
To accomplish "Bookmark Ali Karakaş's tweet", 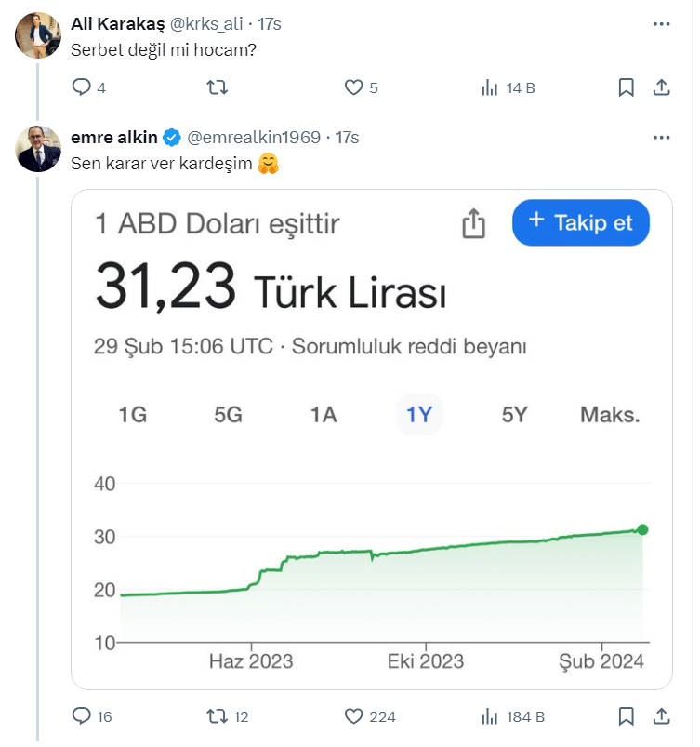I will tap(626, 87).
